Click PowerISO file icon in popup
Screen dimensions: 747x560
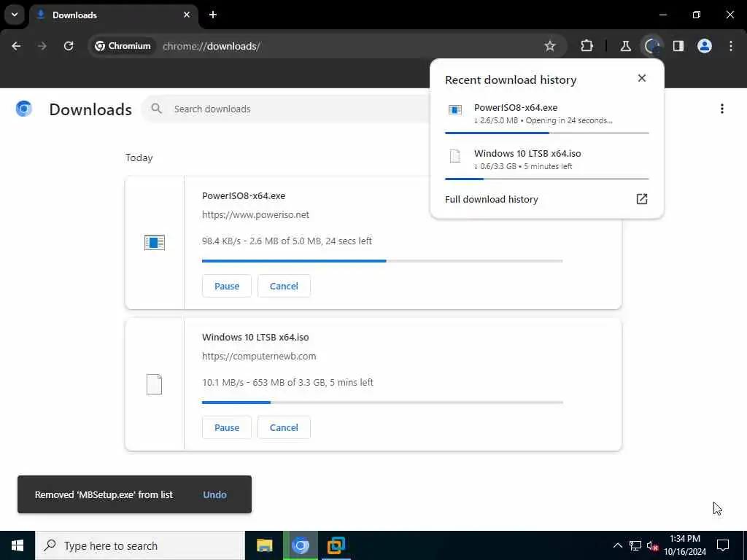[455, 110]
